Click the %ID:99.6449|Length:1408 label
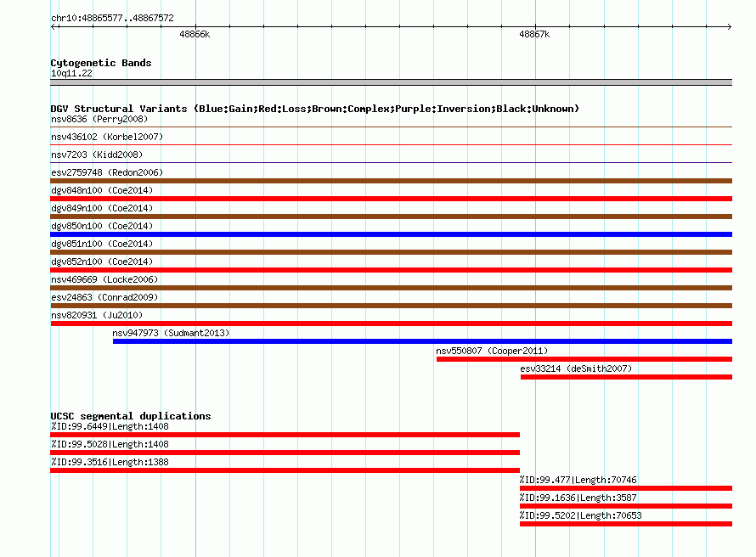Screen dimensions: 756x557 (110, 426)
